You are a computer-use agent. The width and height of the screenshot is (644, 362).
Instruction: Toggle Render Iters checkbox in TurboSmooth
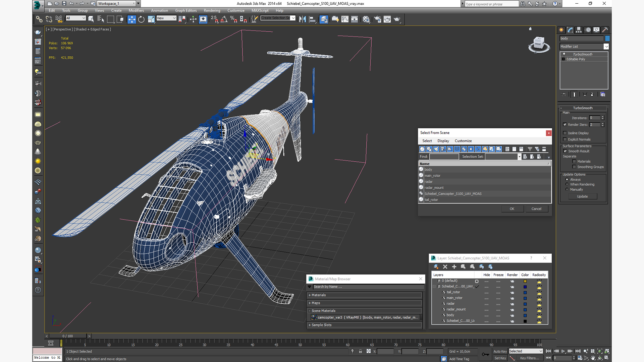(565, 125)
